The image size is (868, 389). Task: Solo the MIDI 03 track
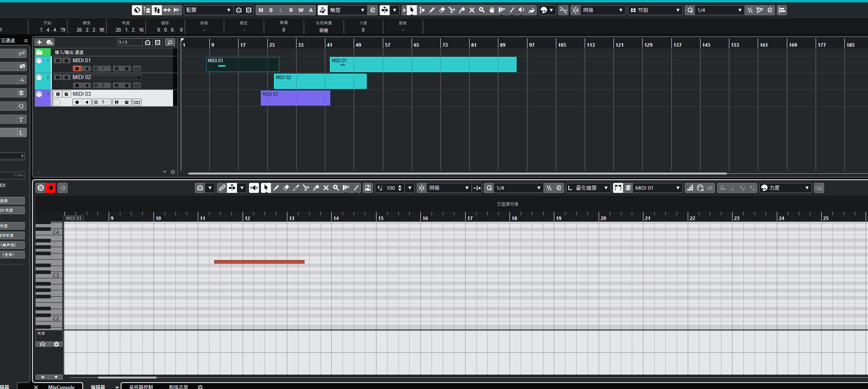point(66,94)
